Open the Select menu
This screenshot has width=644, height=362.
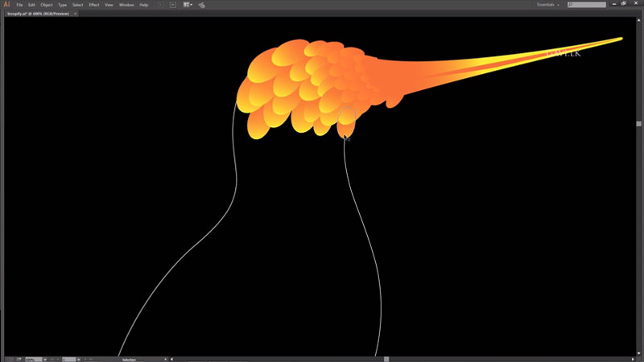coord(77,5)
